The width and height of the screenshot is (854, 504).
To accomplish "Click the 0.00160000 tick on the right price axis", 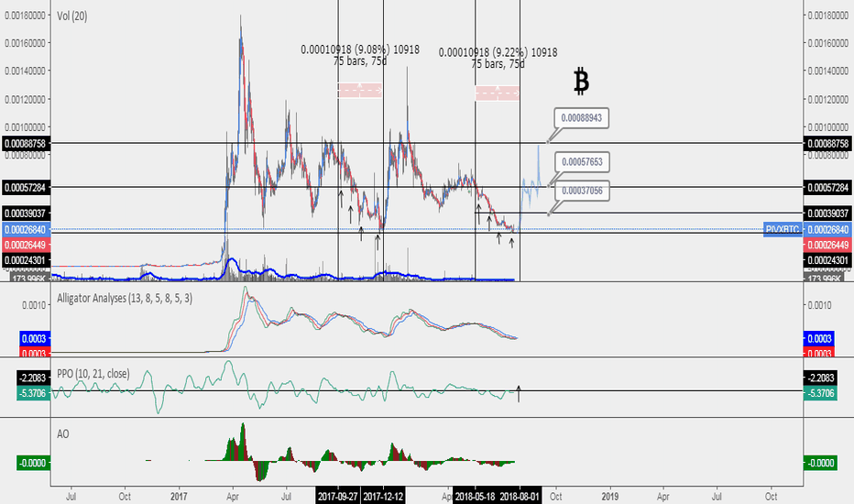I will coord(827,42).
